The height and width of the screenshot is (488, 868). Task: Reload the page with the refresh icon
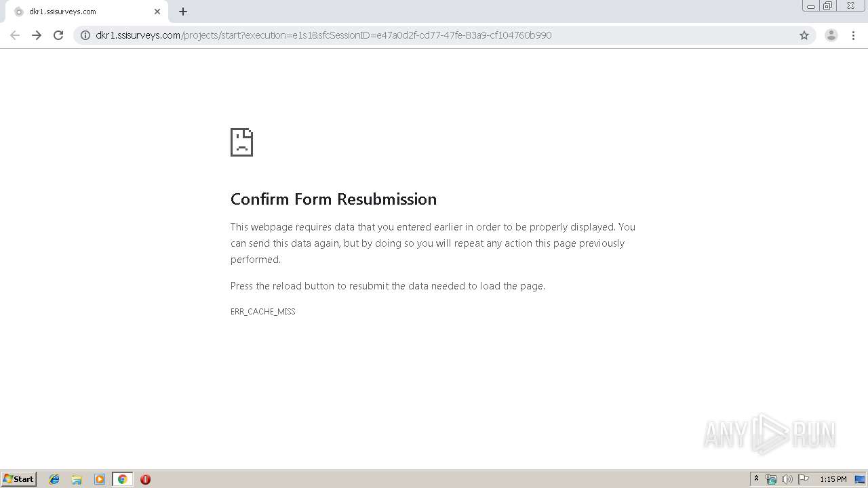58,35
